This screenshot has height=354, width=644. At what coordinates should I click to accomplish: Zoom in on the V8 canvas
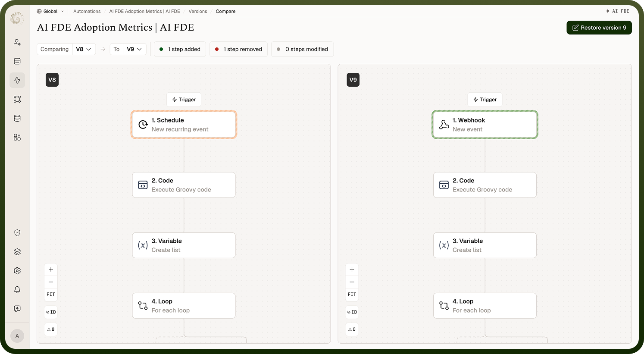click(x=51, y=269)
